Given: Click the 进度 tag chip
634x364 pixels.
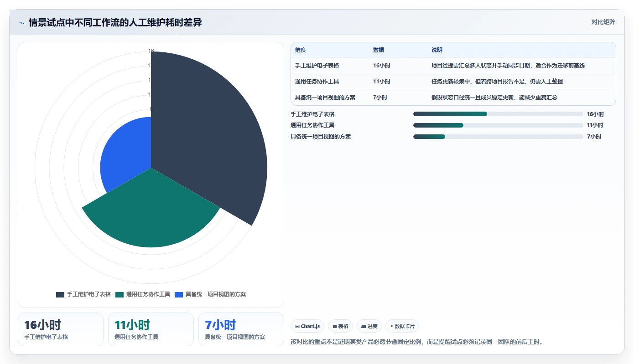Looking at the screenshot, I should pyautogui.click(x=369, y=326).
